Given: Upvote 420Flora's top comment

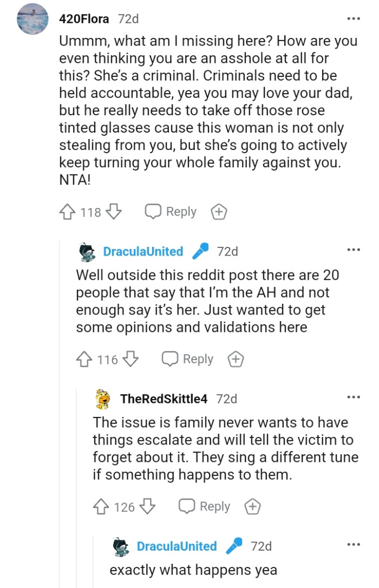Looking at the screenshot, I should tap(67, 212).
